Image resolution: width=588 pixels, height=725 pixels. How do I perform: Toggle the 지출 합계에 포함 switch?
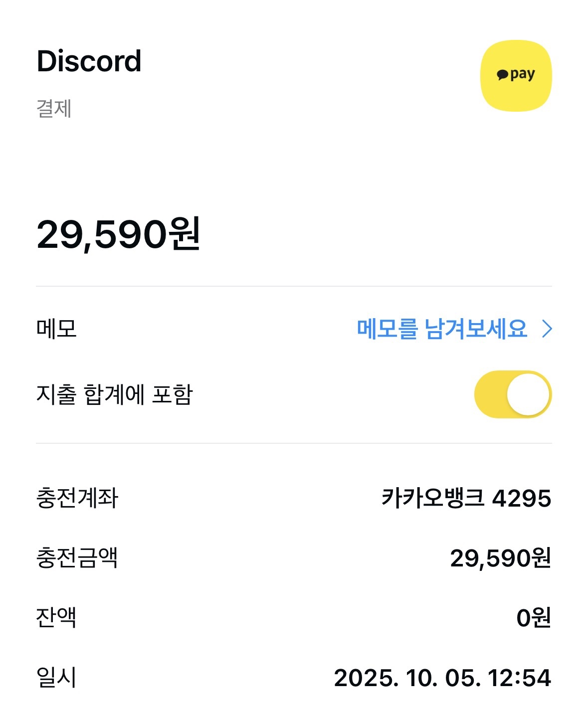(513, 394)
